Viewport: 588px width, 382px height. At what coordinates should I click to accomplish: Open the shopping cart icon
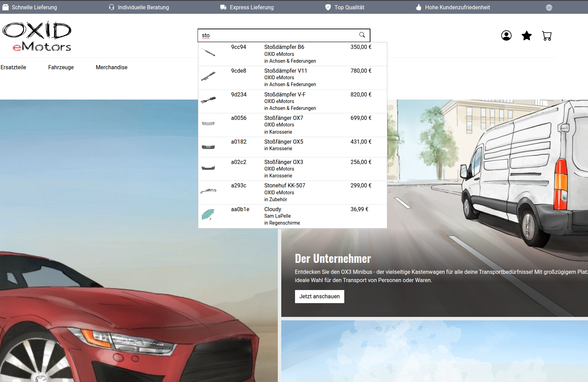pyautogui.click(x=547, y=36)
